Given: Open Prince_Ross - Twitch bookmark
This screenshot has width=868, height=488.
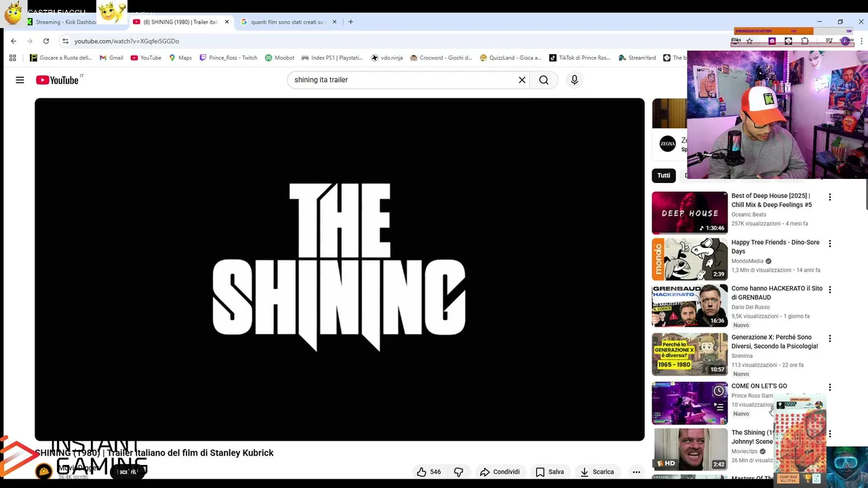Looking at the screenshot, I should tap(229, 58).
